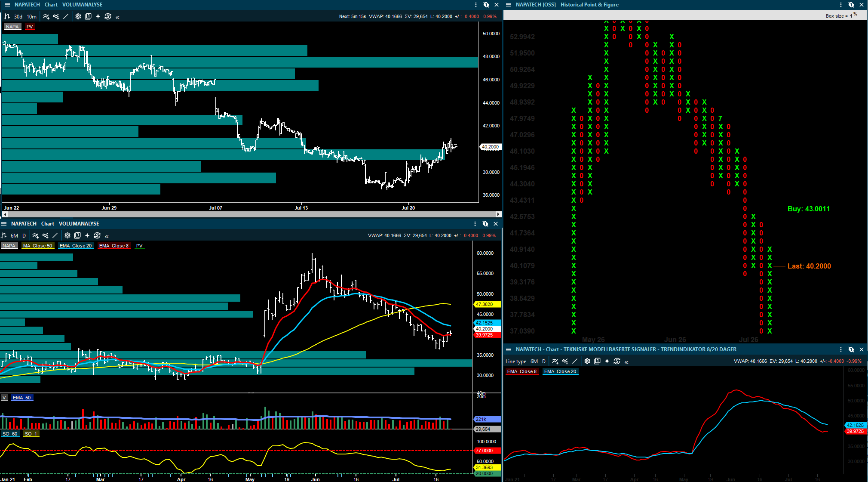Toggle NAPA series label in top chart
868x482 pixels.
(12, 27)
